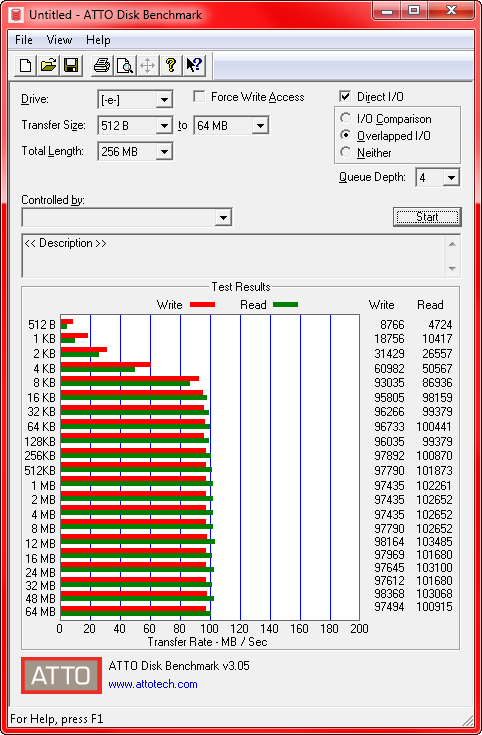Viewport: 482px width, 735px height.
Task: Click the Start benchmark button
Action: click(x=427, y=217)
